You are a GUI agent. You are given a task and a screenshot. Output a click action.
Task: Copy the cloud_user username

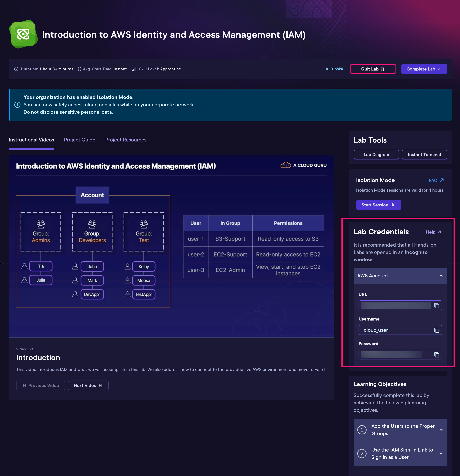[436, 330]
